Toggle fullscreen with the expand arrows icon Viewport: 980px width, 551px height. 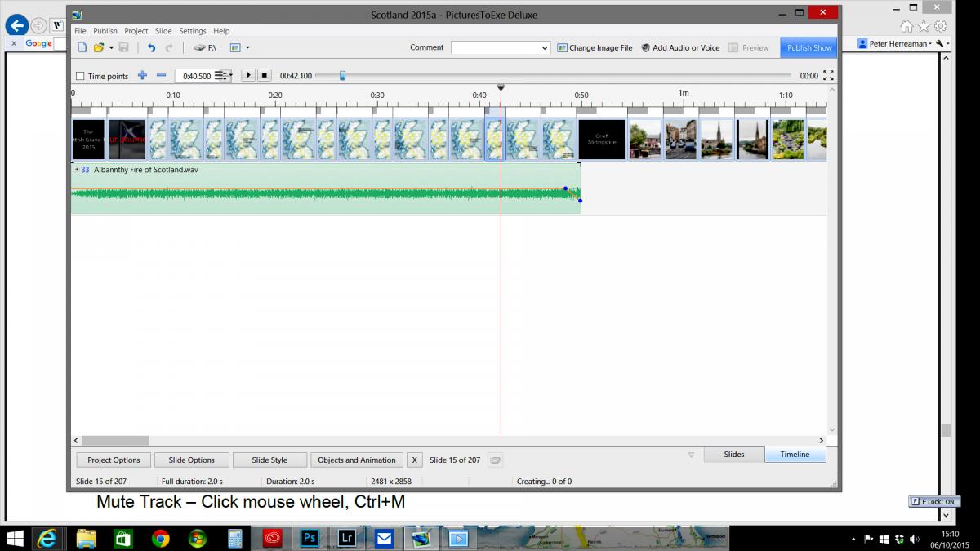pos(828,75)
